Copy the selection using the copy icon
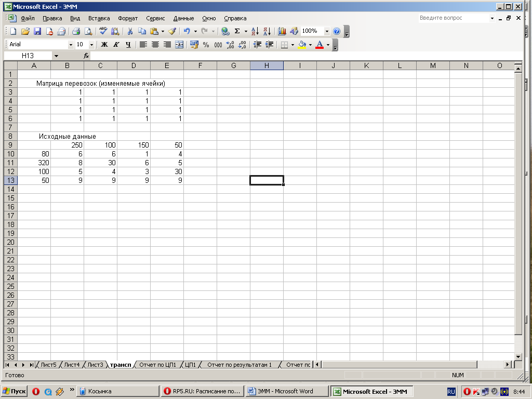The height and width of the screenshot is (399, 532). pyautogui.click(x=142, y=31)
